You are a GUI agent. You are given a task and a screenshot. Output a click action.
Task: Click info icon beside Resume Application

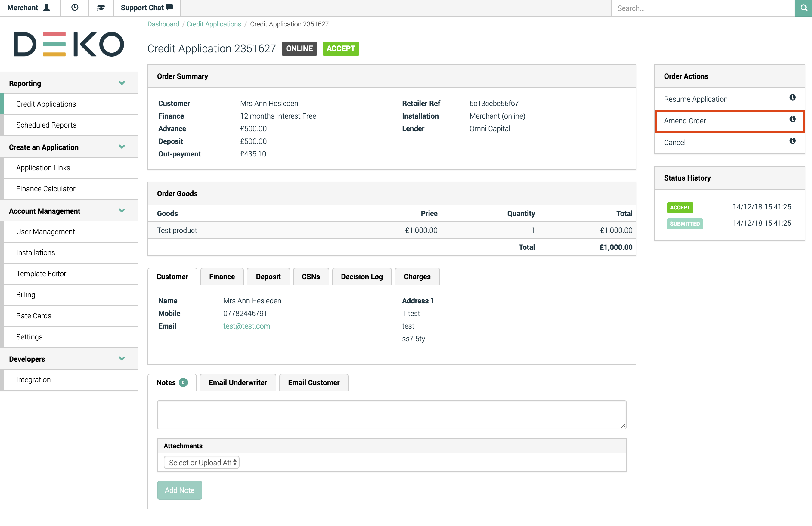[792, 97]
